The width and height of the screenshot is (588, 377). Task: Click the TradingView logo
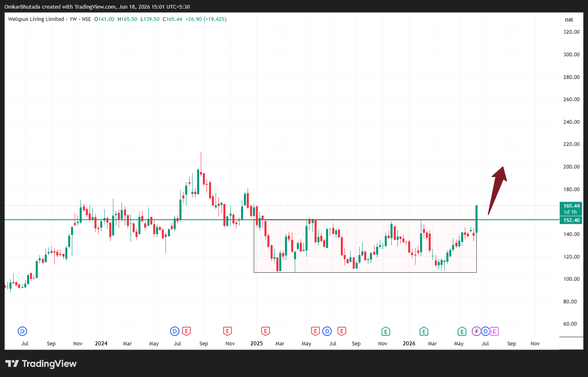[41, 363]
